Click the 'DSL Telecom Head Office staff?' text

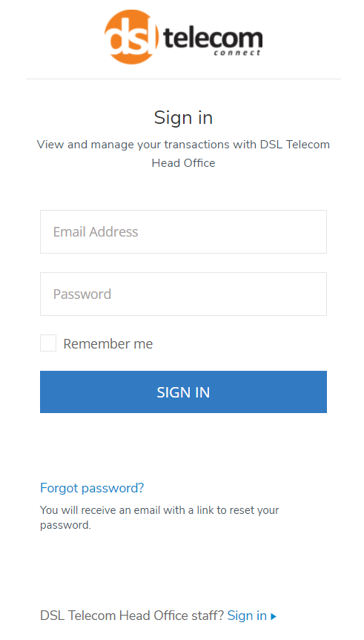[x=132, y=616]
